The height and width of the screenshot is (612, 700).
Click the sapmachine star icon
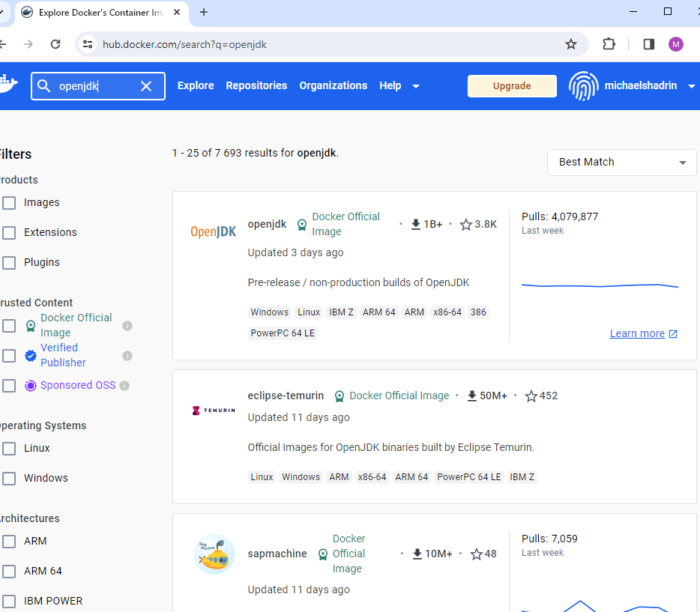coord(477,554)
